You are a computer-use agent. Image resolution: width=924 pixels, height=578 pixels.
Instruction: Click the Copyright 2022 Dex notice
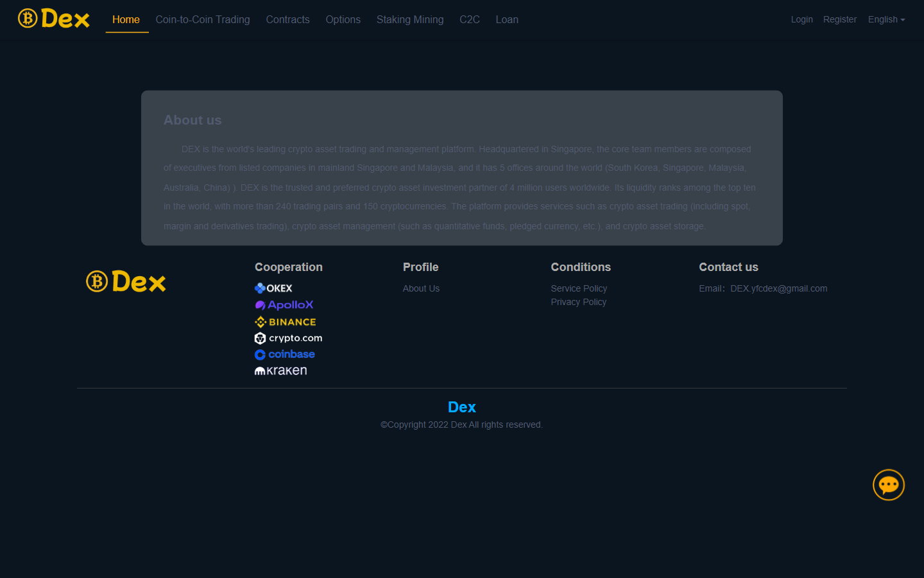462,425
